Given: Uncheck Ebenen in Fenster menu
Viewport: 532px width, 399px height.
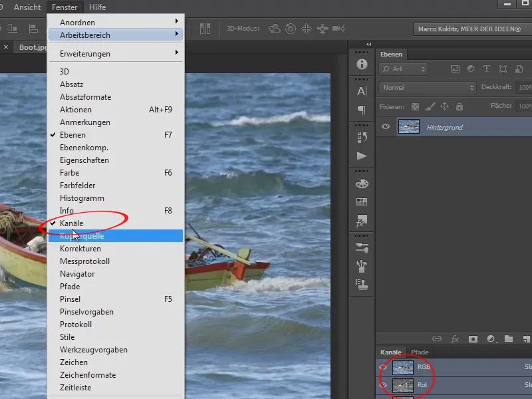Looking at the screenshot, I should tap(116, 135).
